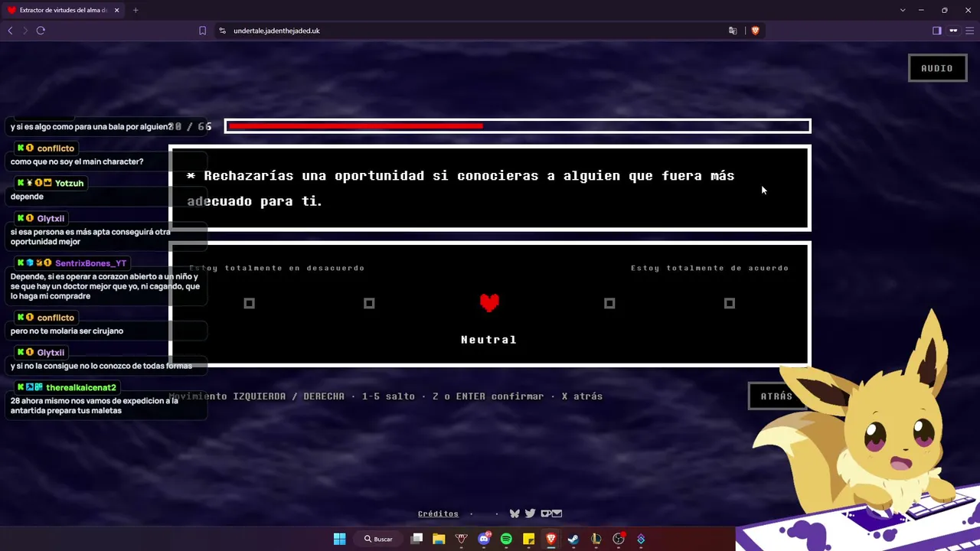
Task: Bookmark this page with the bookmark icon
Action: [x=202, y=31]
